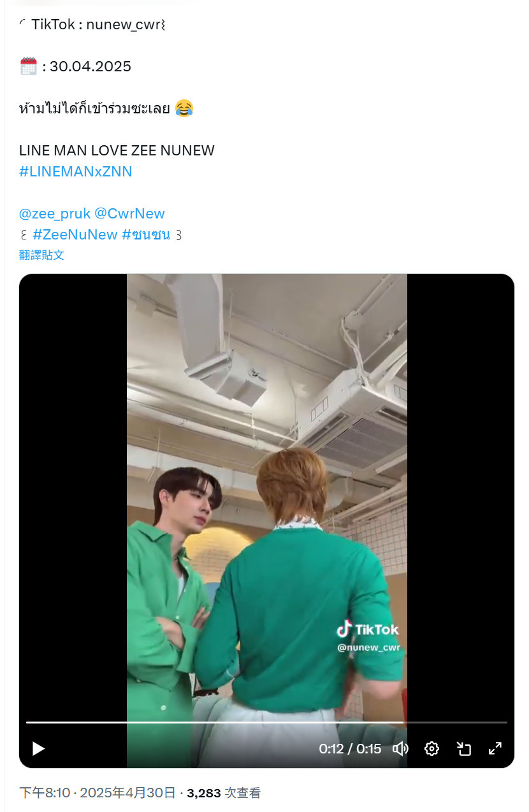Open the #LINEMANxZNN hashtag
529x812 pixels.
click(76, 171)
